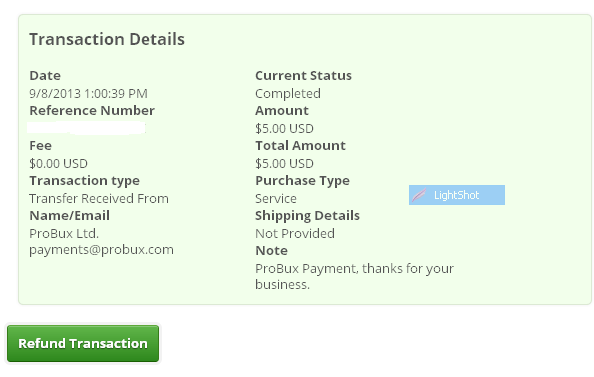594x377 pixels.
Task: Select the payments@probux.com email address
Action: tap(102, 250)
